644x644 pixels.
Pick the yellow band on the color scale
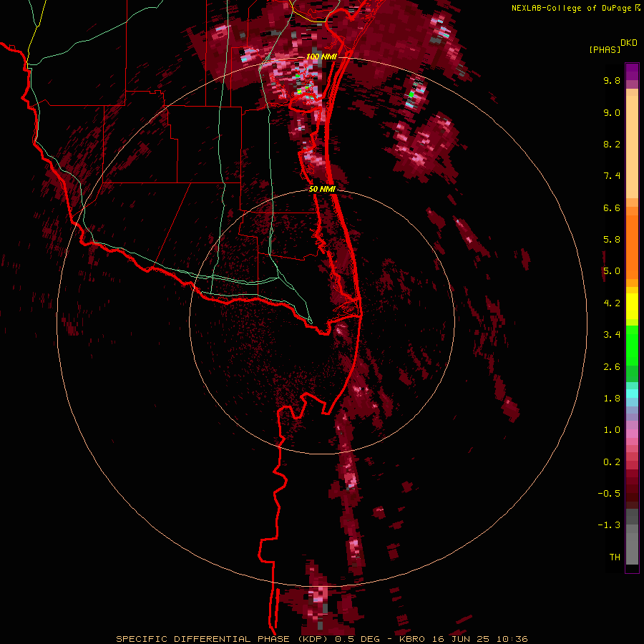(632, 306)
